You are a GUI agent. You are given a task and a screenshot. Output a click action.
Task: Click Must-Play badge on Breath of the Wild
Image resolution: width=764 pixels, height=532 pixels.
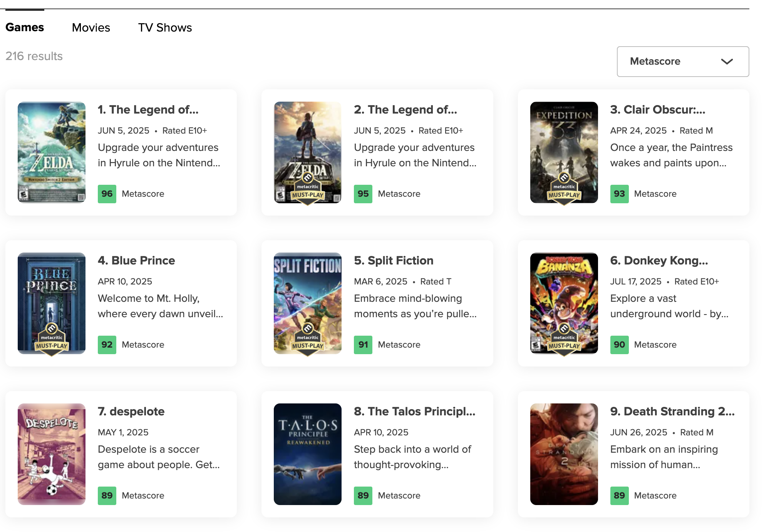coord(308,189)
